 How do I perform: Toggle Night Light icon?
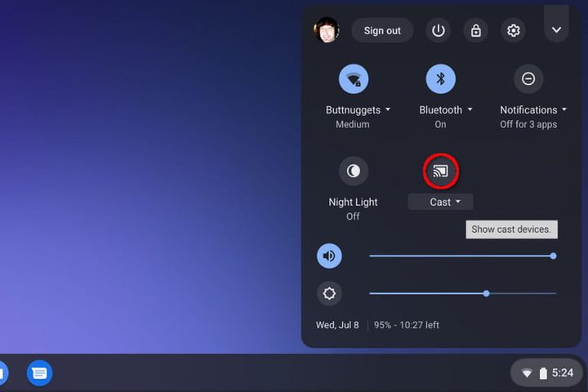354,171
